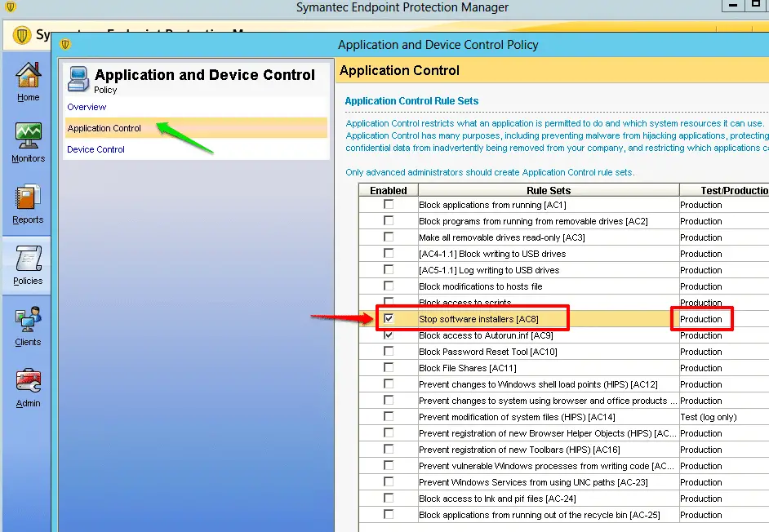Select the 'Stop software installers [AC8]' rule name
The width and height of the screenshot is (769, 532).
[478, 319]
